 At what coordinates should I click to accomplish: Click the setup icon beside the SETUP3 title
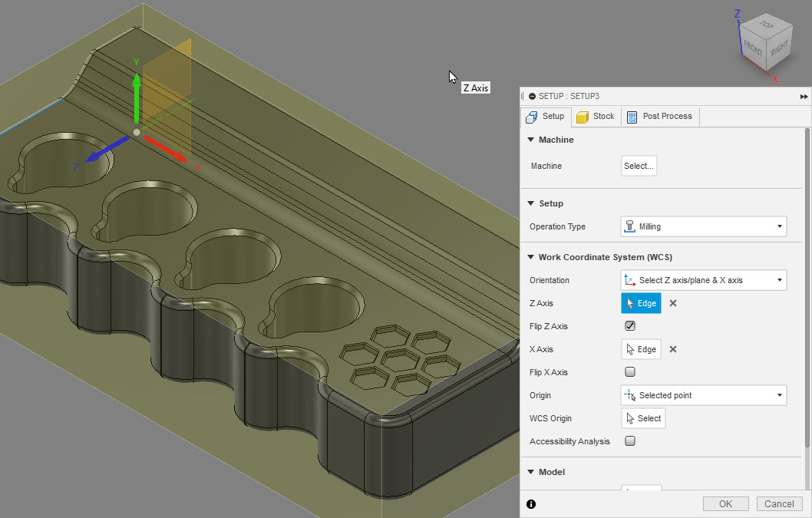(531, 96)
